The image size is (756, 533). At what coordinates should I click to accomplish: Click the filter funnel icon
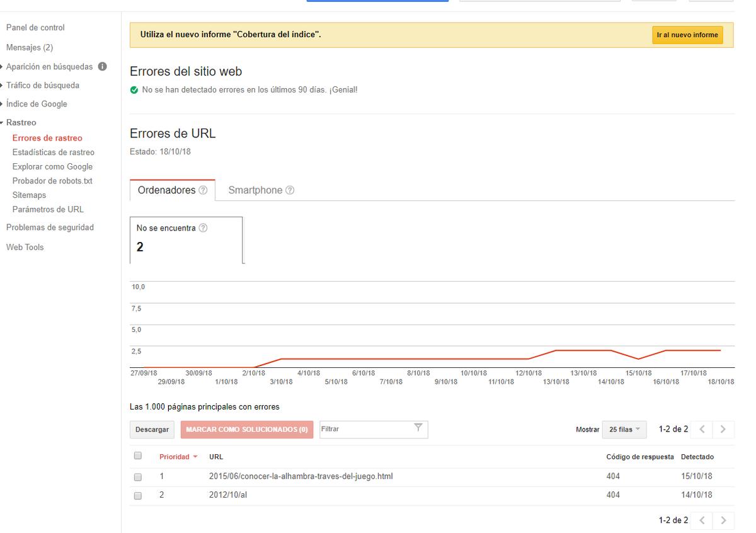tap(418, 428)
